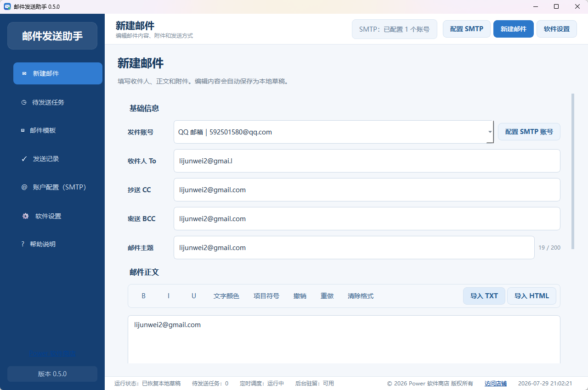
Task: Open the 新建邮件 sidebar page
Action: click(x=58, y=73)
